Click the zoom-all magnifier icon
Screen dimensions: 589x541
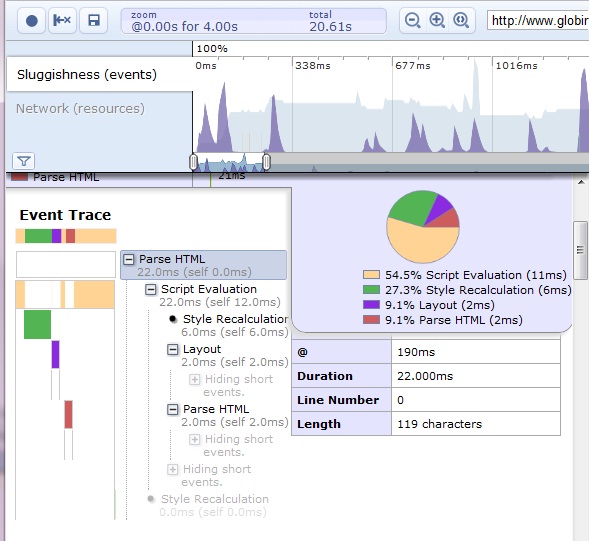click(x=461, y=20)
